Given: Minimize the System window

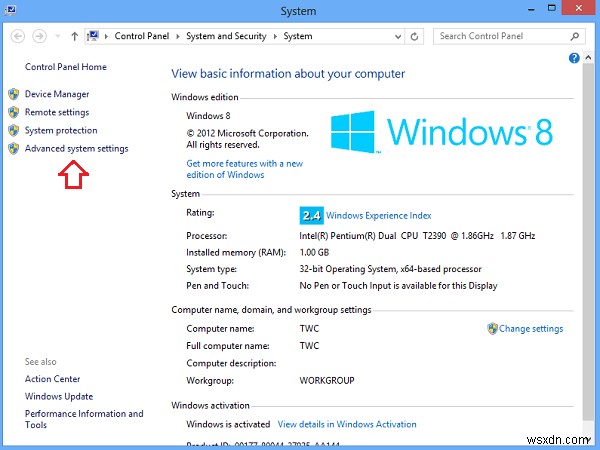Looking at the screenshot, I should (531, 9).
